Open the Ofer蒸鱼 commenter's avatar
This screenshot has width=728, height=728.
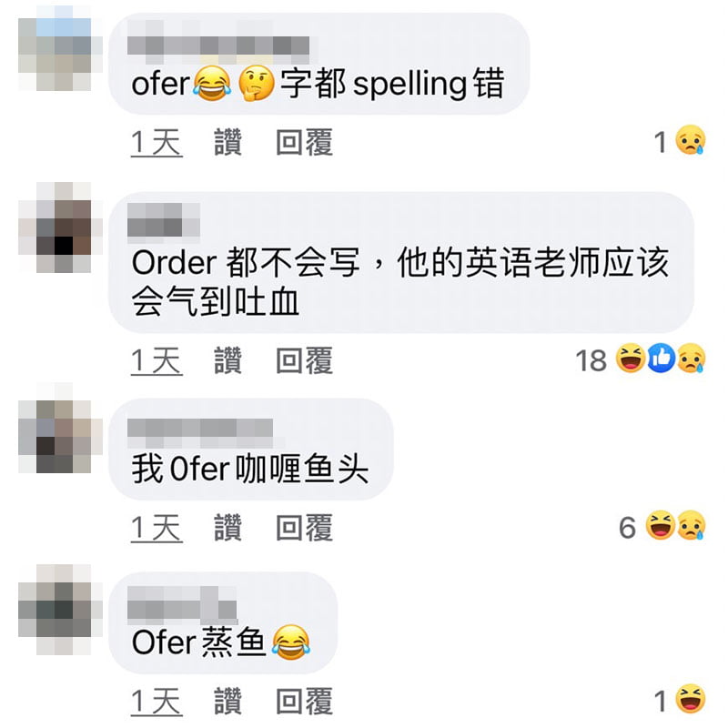click(x=60, y=610)
